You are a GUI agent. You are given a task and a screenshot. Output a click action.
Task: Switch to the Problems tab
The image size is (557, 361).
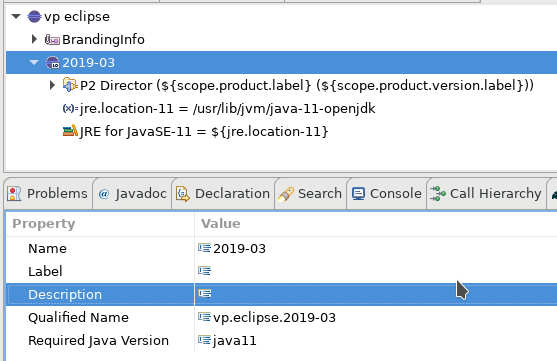pos(47,194)
